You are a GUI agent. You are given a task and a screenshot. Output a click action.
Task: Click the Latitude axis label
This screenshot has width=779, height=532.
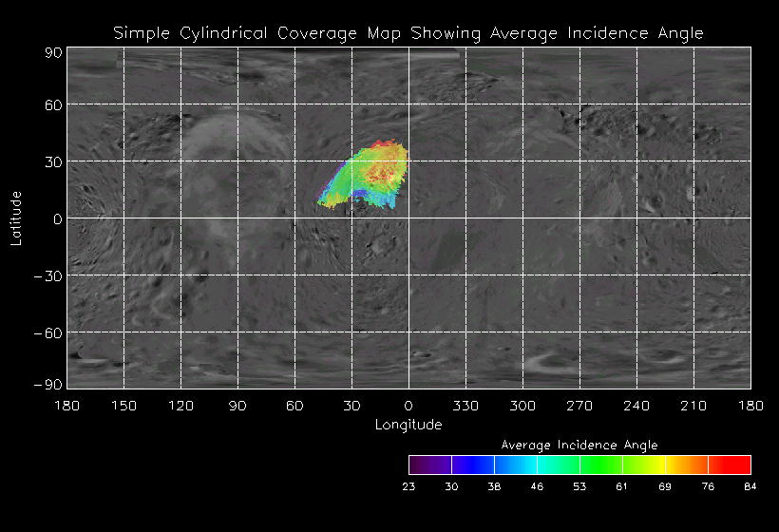click(16, 218)
